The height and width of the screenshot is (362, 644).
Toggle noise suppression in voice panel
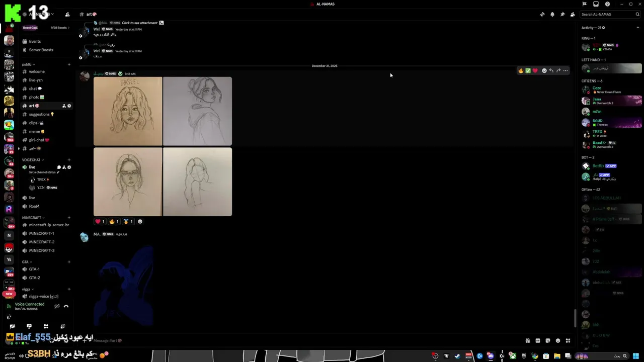[x=57, y=306]
